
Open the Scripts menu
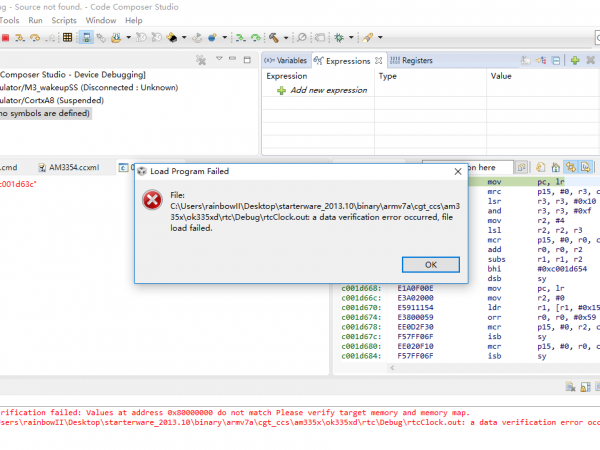click(x=64, y=20)
